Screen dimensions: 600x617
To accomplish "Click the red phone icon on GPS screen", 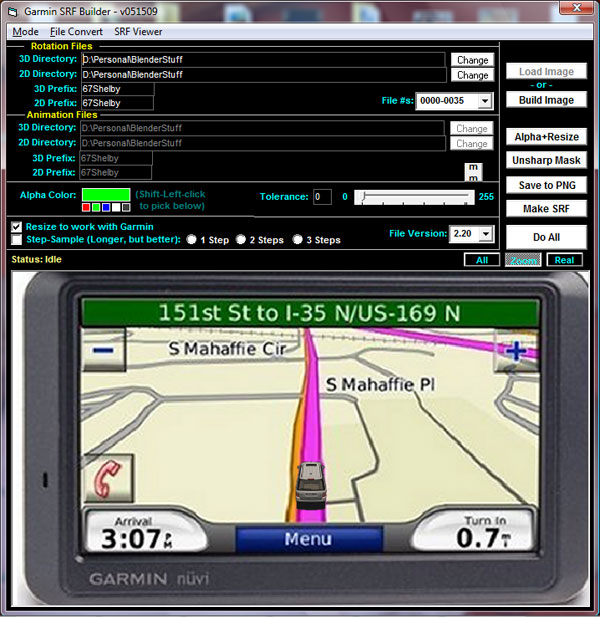I will [108, 478].
